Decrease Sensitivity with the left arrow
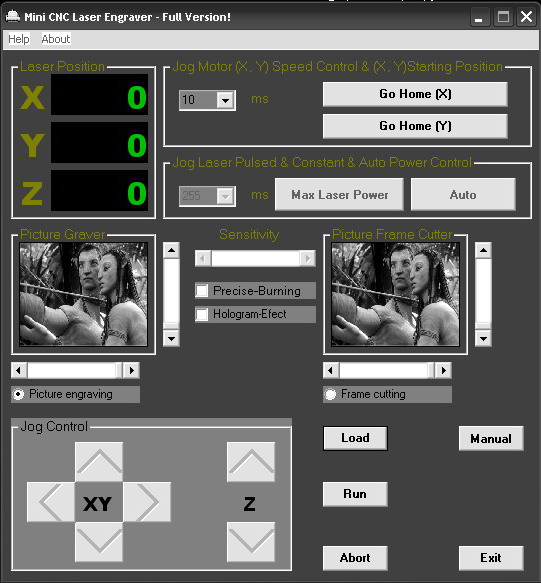Image resolution: width=541 pixels, height=583 pixels. tap(203, 258)
